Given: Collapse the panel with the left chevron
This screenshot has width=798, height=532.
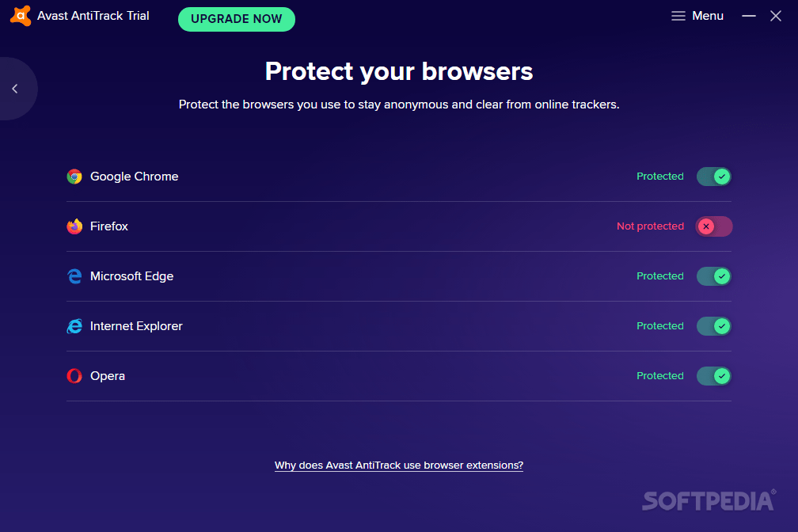Looking at the screenshot, I should point(14,88).
